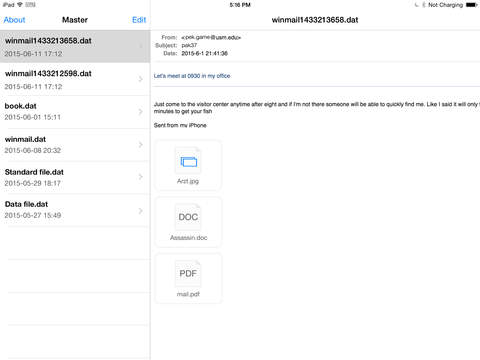480x360 pixels.
Task: Open the Assassin.doc DOC attachment icon
Action: [188, 217]
